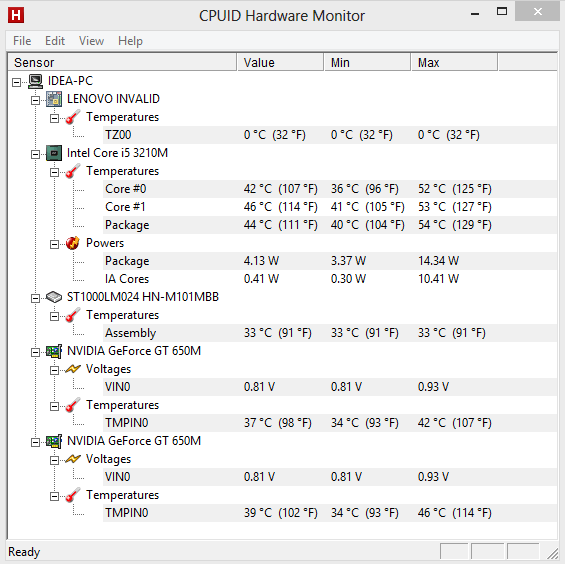Click the Value column header

280,62
